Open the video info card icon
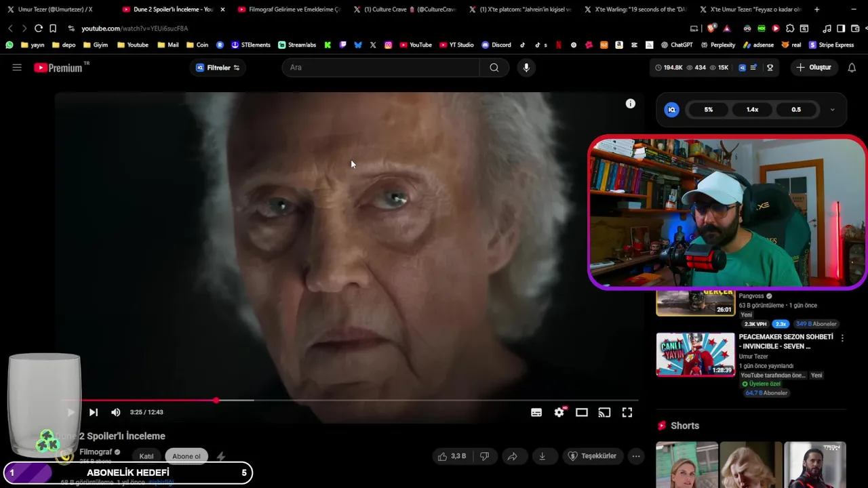 630,104
